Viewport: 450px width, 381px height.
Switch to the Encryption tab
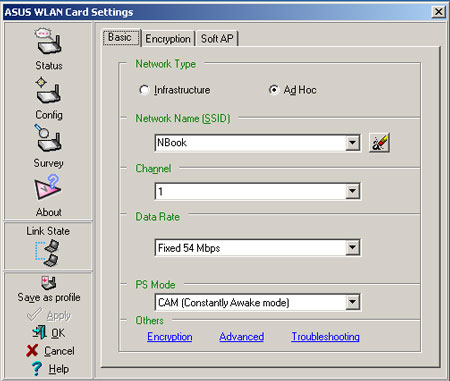[x=168, y=39]
